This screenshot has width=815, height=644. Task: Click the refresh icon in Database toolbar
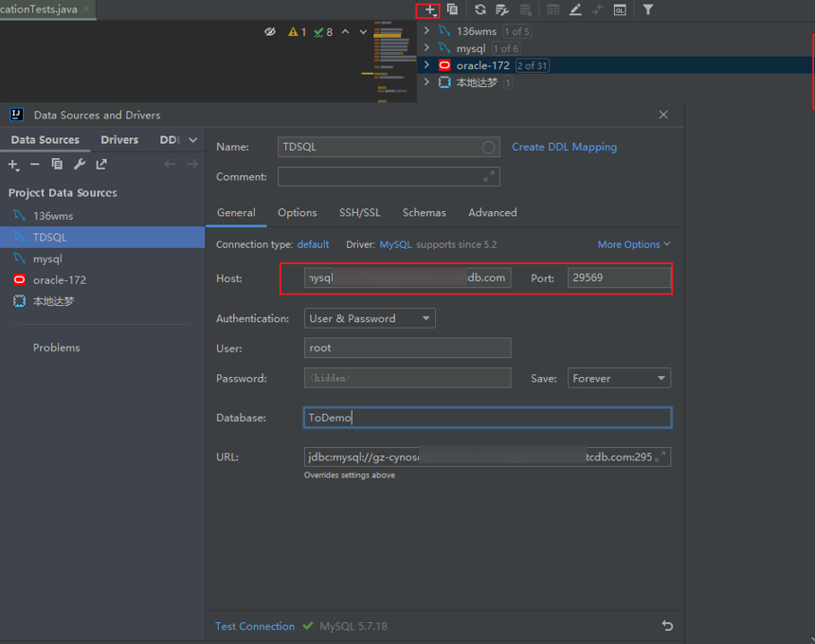point(480,9)
